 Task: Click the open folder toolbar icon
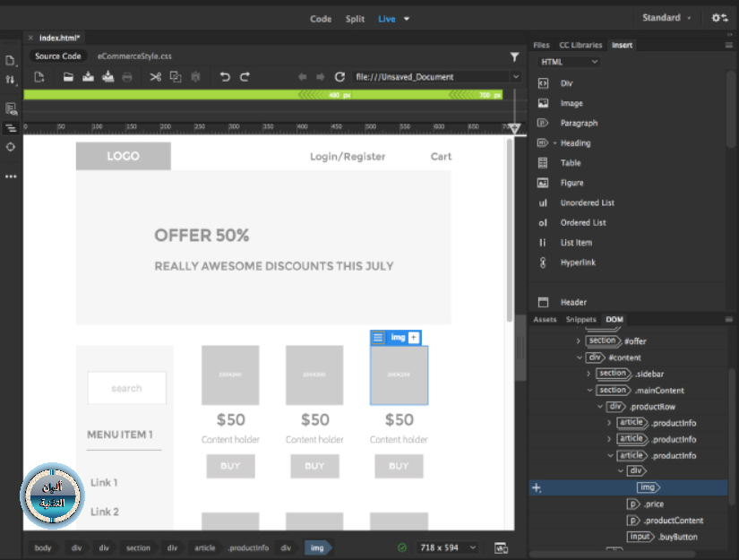68,77
